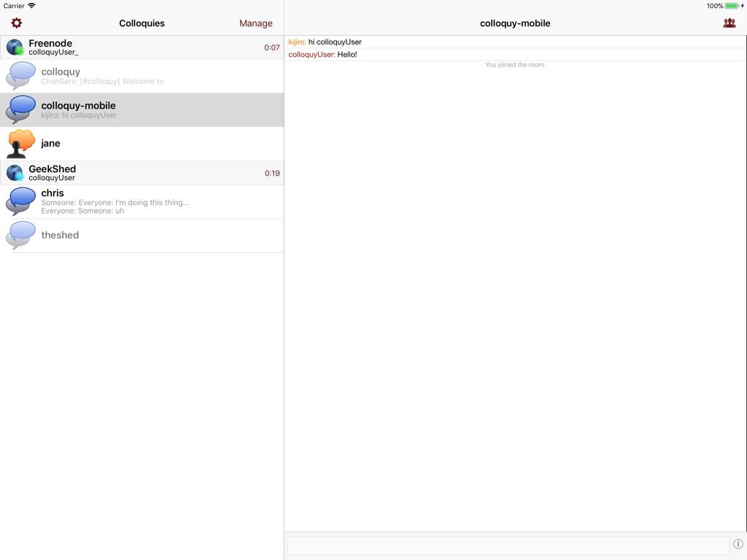Click the GeekShed globe connection icon
The width and height of the screenshot is (747, 560).
(x=15, y=173)
